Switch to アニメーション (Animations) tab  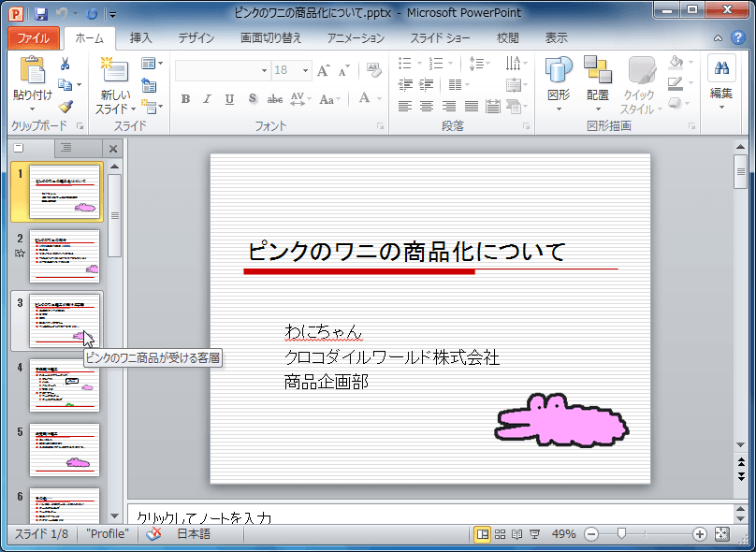pos(356,38)
